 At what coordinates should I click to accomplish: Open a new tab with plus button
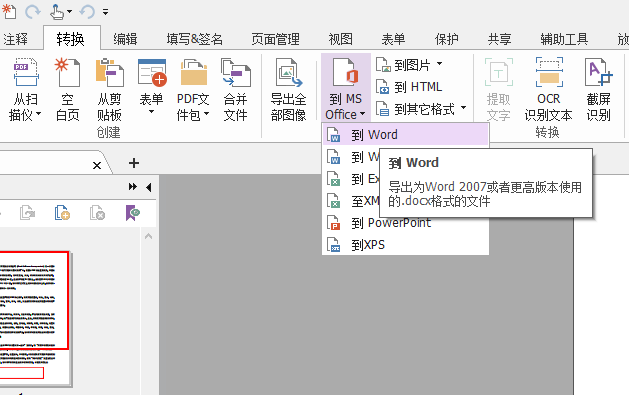coord(134,163)
